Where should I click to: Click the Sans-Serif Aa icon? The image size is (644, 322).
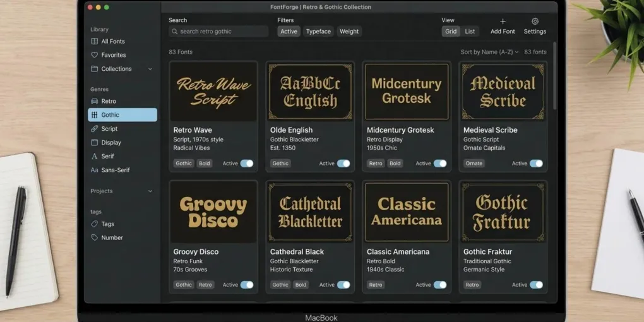tap(95, 170)
